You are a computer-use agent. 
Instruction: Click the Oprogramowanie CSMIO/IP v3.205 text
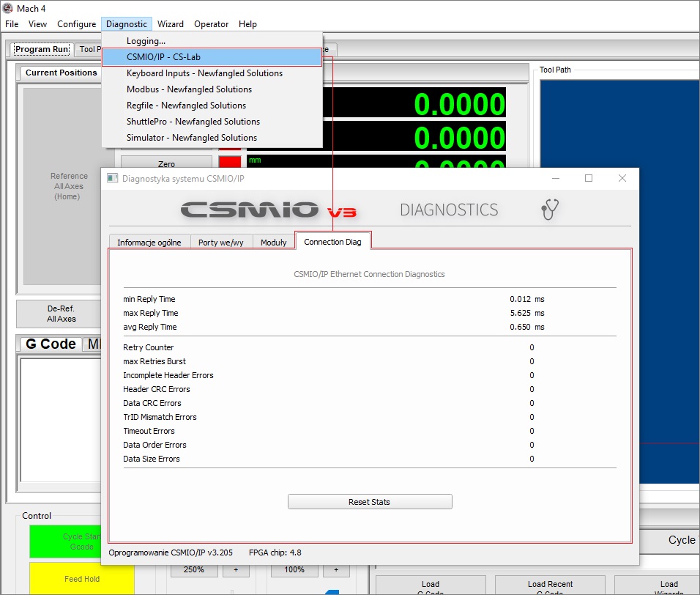(x=171, y=552)
